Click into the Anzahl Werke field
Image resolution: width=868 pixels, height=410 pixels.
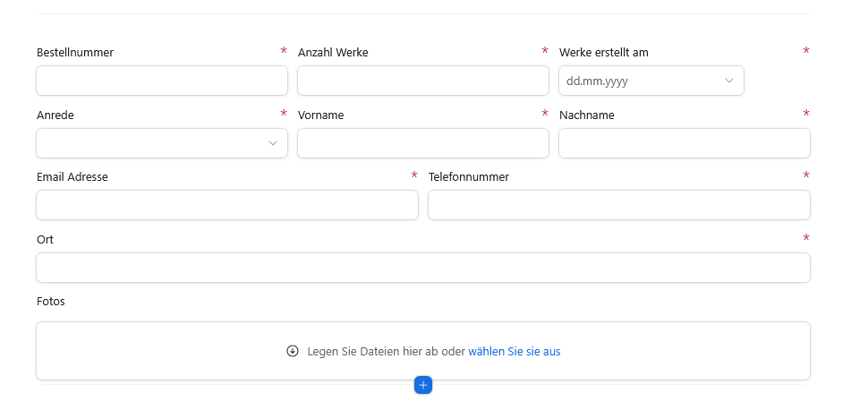point(423,81)
